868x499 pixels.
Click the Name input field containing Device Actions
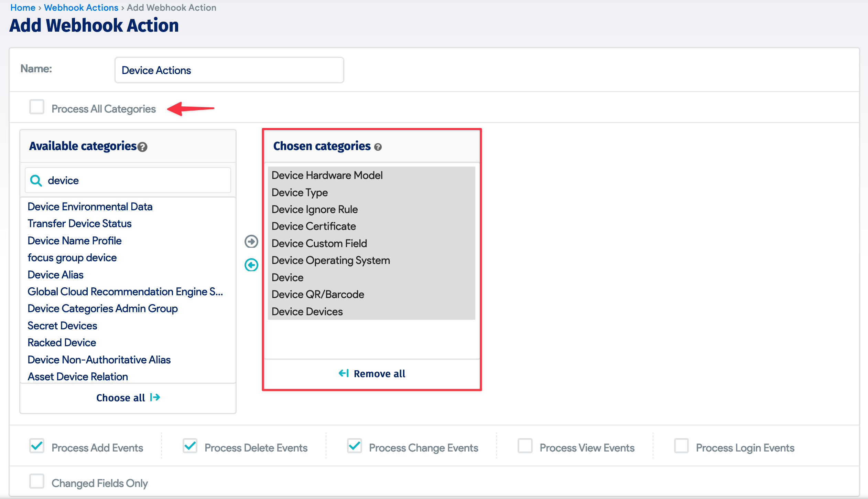tap(229, 70)
